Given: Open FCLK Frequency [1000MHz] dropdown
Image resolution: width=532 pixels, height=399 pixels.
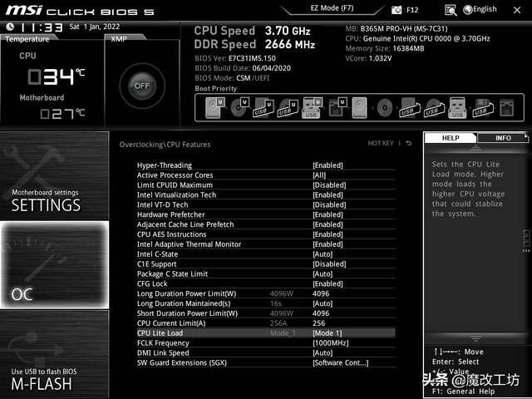Looking at the screenshot, I should (331, 342).
